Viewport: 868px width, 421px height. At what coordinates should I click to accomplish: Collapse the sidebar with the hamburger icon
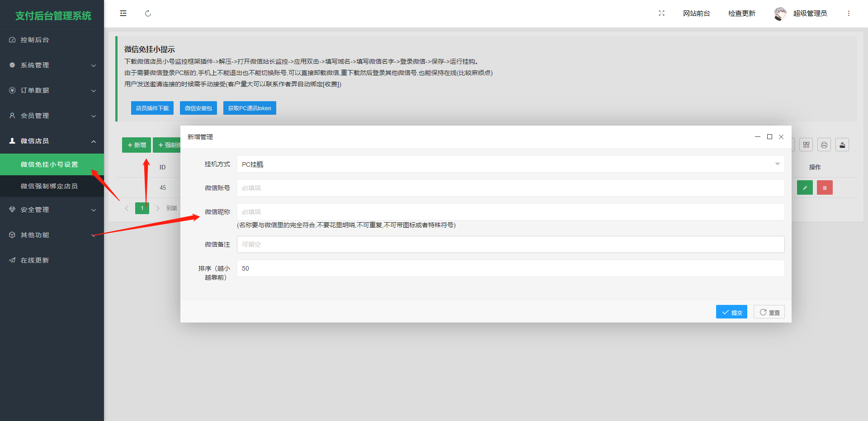(x=123, y=14)
